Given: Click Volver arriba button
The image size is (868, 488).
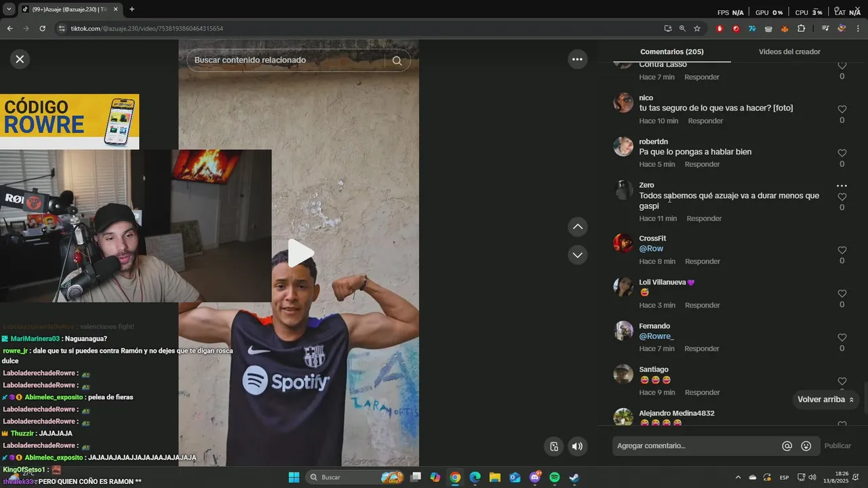Looking at the screenshot, I should [x=825, y=399].
